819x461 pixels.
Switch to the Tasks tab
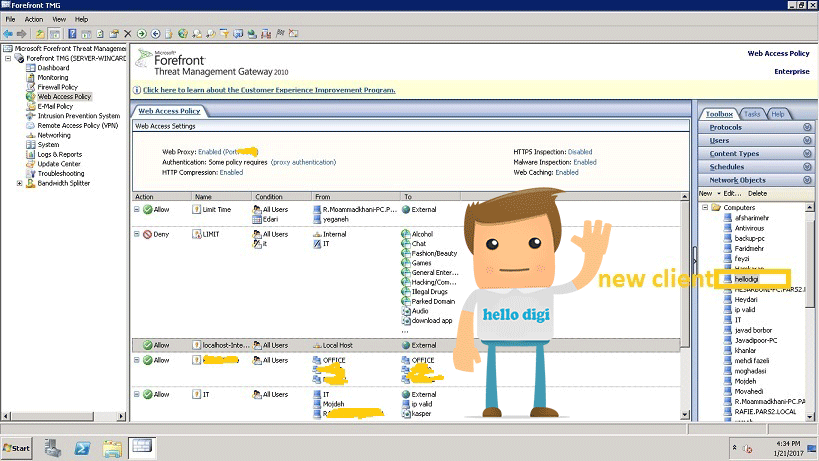pos(752,114)
